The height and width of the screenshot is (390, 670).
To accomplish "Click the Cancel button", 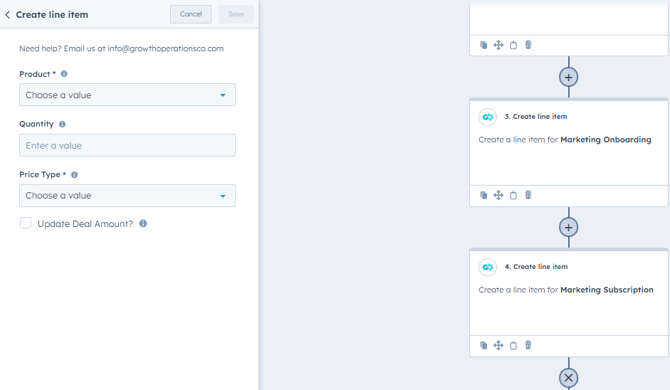I will click(x=191, y=14).
